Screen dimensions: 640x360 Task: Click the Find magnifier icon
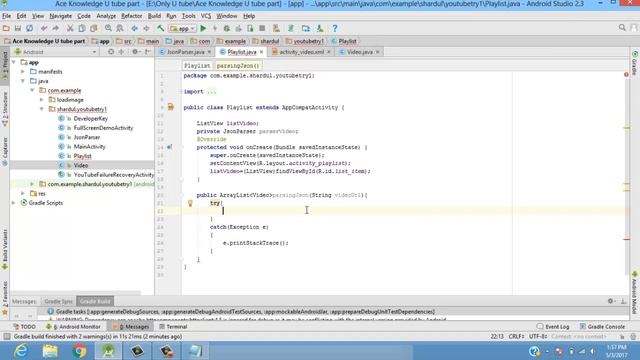(108, 28)
